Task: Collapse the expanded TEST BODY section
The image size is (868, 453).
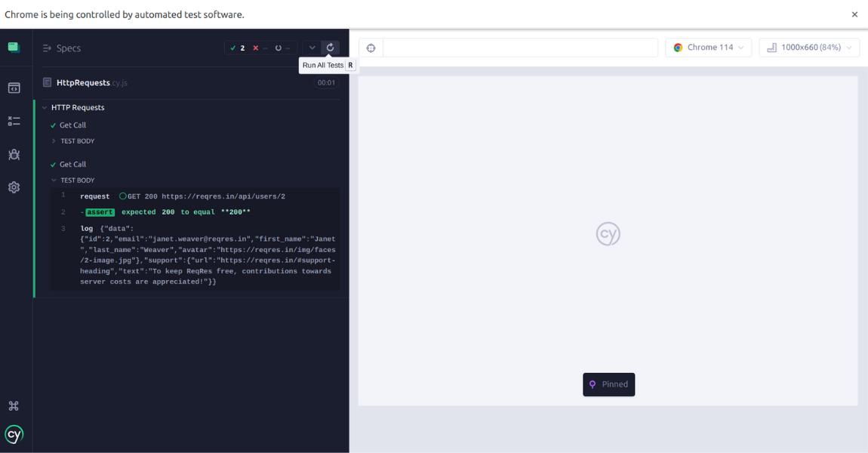Action: pyautogui.click(x=75, y=180)
